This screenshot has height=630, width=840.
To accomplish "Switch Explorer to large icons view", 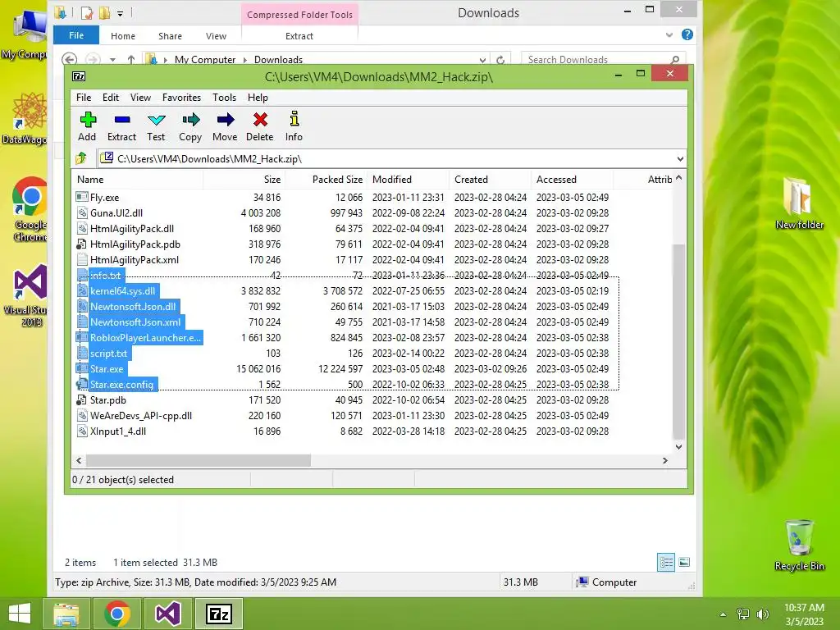I will (684, 563).
